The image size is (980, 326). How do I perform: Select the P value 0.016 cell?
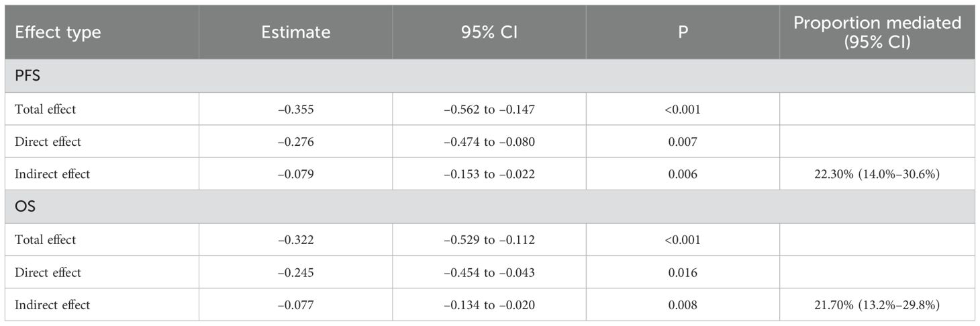[x=683, y=272]
